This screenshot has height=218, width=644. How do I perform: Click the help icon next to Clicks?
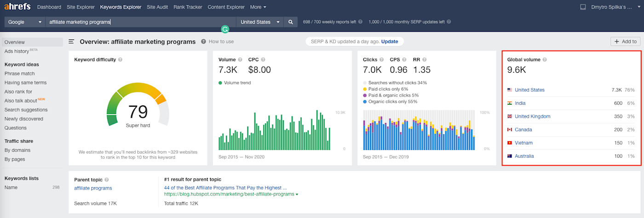pyautogui.click(x=382, y=60)
